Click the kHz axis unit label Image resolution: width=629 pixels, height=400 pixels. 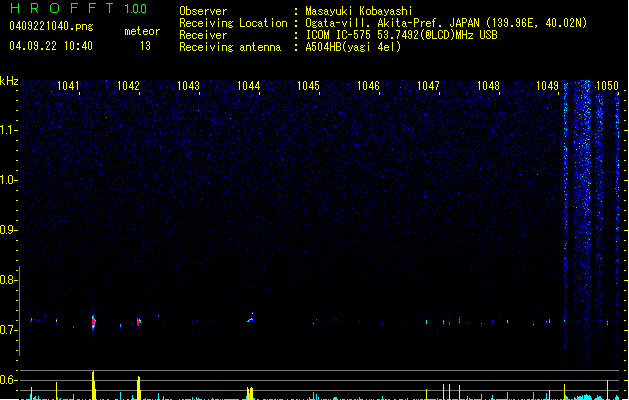coord(9,81)
